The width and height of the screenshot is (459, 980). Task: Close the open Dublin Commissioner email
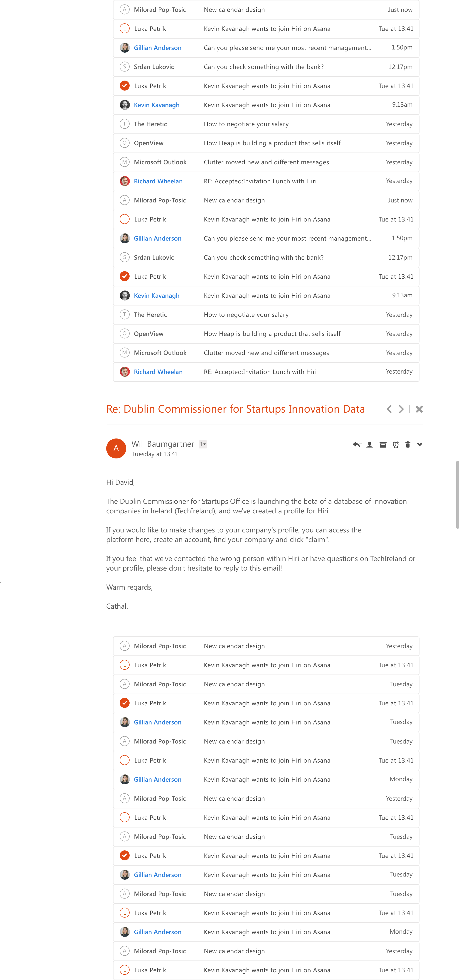click(419, 409)
